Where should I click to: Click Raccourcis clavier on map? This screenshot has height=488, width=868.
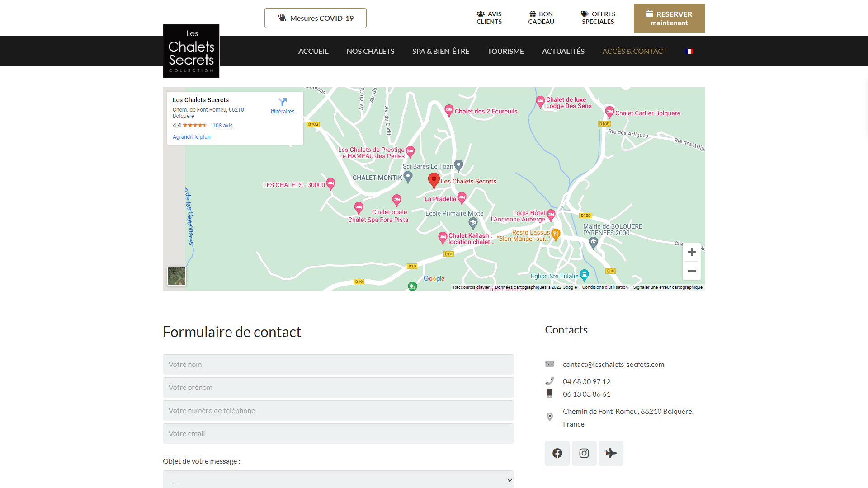pos(471,287)
